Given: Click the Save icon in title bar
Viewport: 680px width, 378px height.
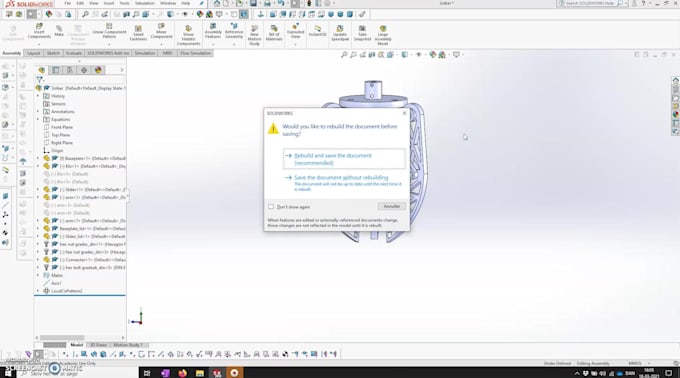Looking at the screenshot, I should tap(253, 3).
